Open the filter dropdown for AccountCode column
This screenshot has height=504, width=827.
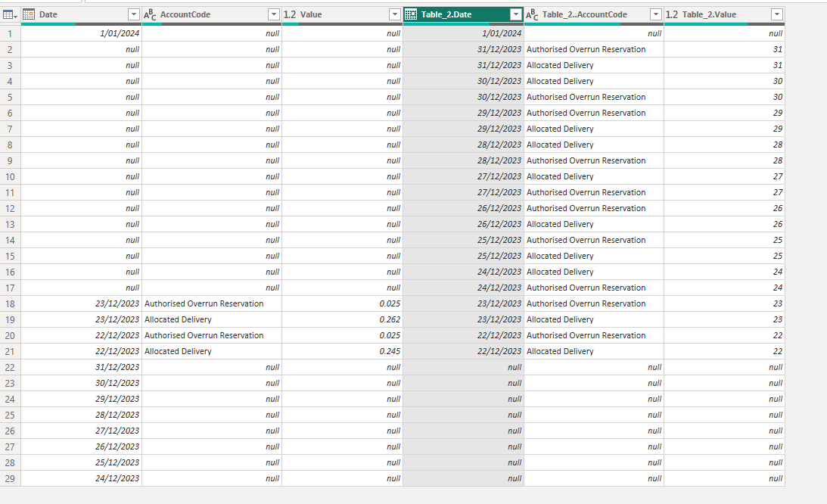(273, 15)
